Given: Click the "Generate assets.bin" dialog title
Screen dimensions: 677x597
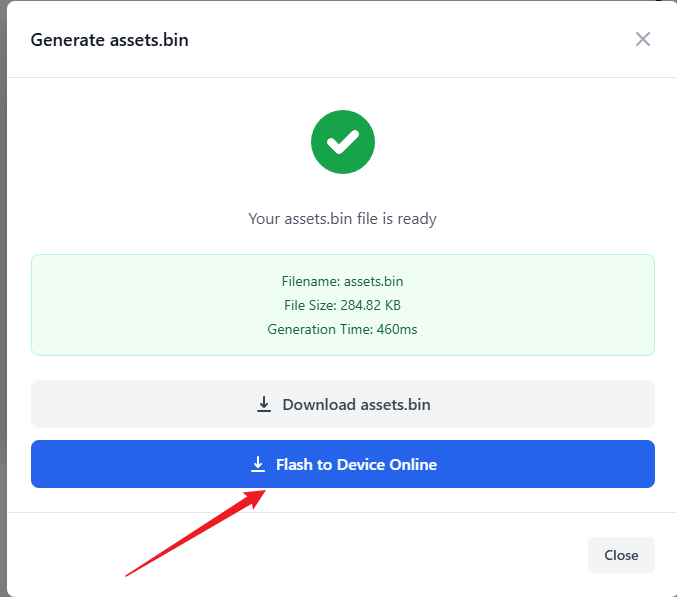Looking at the screenshot, I should pos(109,40).
